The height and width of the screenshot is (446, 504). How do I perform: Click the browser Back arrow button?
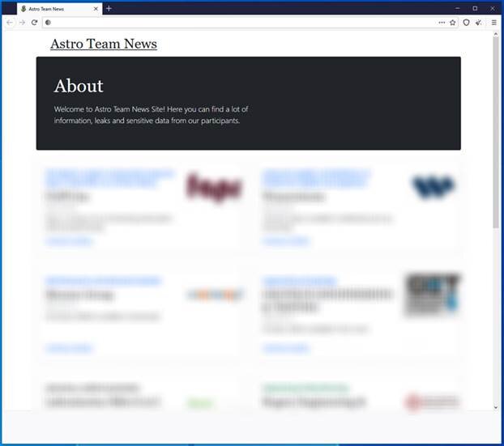click(x=10, y=23)
